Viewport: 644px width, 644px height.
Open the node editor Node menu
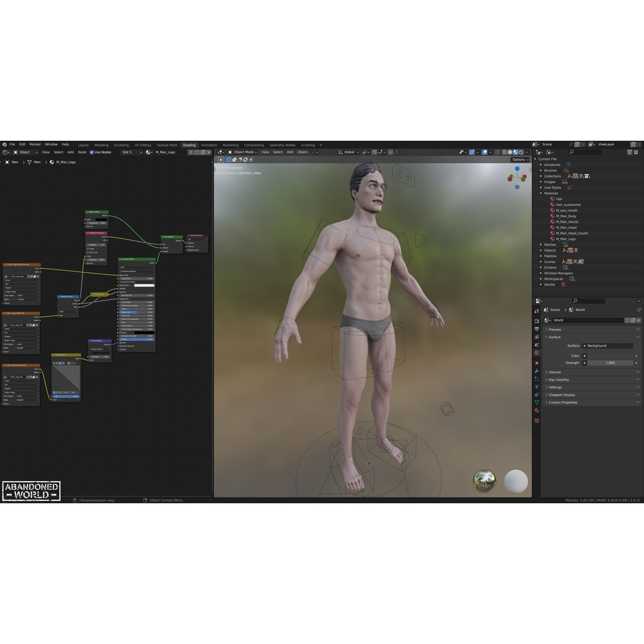click(82, 152)
